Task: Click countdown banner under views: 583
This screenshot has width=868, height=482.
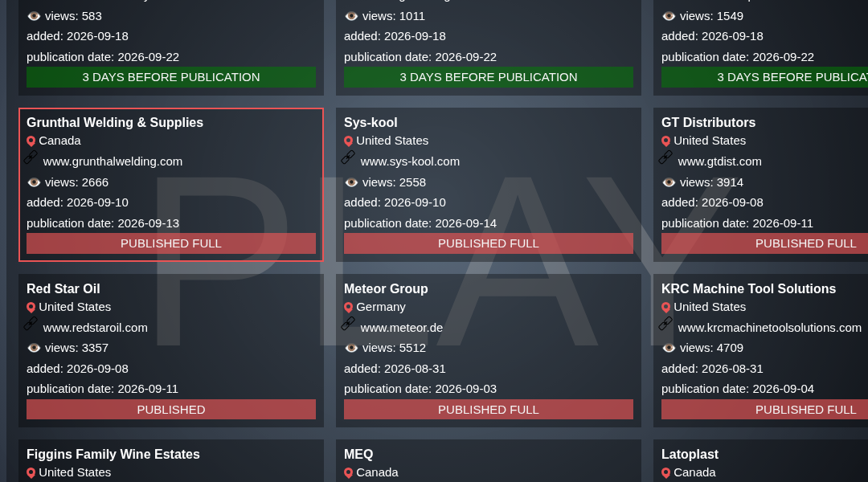Action: (171, 77)
